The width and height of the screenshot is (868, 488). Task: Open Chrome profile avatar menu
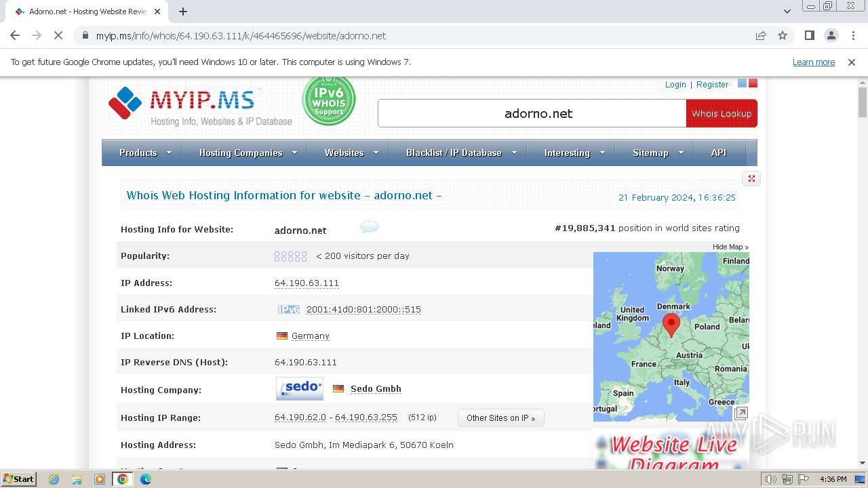(x=831, y=35)
